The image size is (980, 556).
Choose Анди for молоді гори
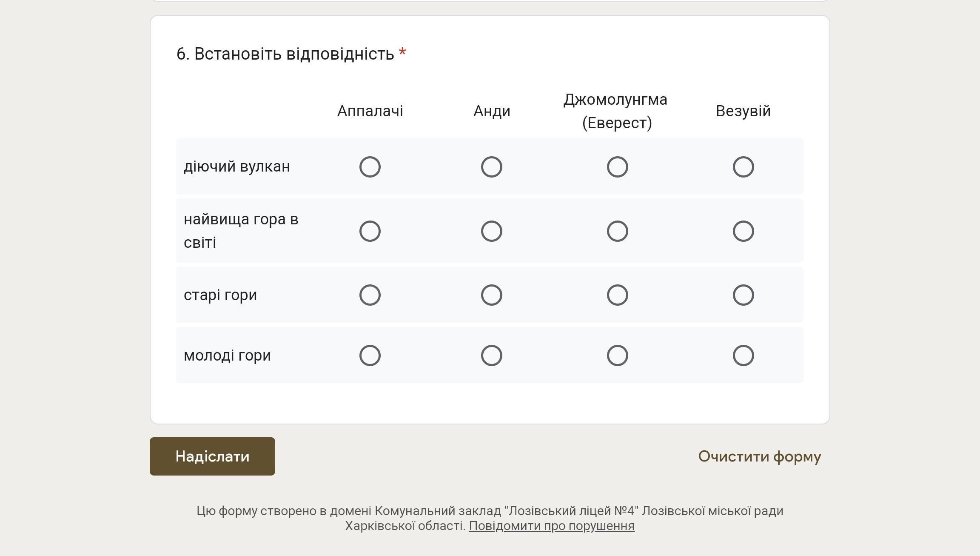[491, 355]
